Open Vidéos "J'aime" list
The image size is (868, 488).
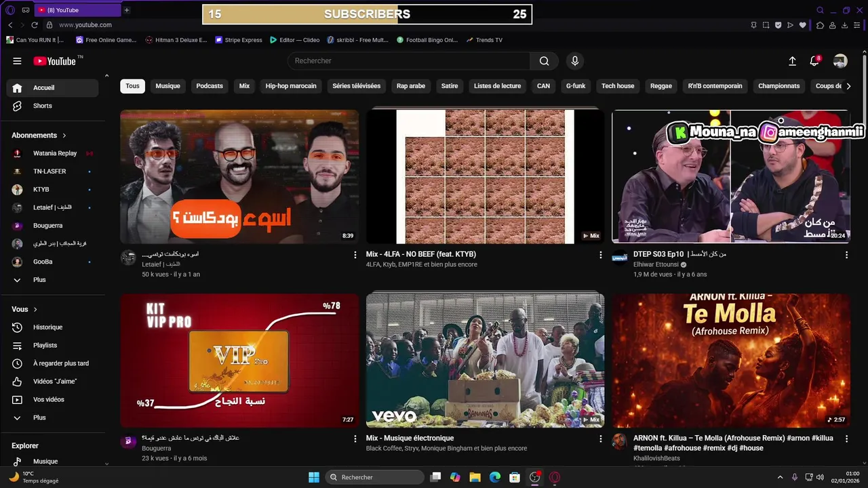click(x=53, y=382)
